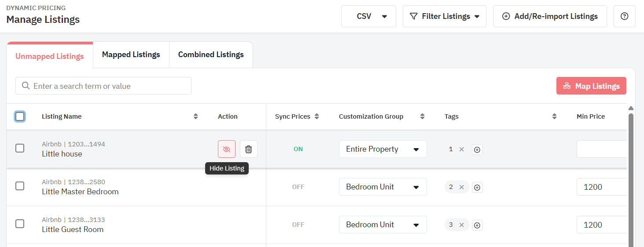Click the Hide Listing eye icon
The height and width of the screenshot is (247, 644).
tap(227, 149)
